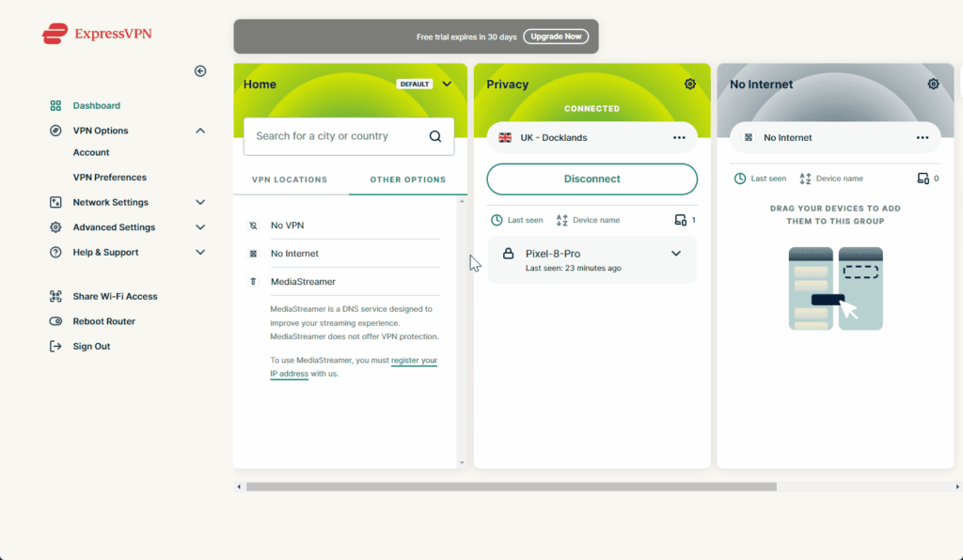Select the No VPN option

(x=287, y=226)
